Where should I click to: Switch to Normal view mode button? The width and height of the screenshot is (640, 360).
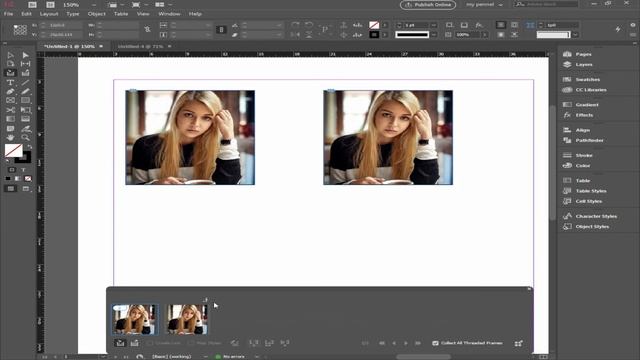pos(11,189)
